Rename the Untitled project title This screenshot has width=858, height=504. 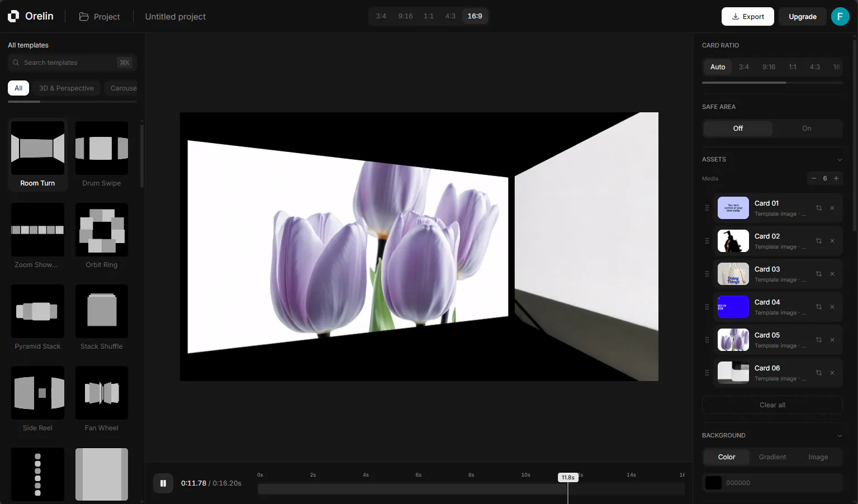click(176, 17)
